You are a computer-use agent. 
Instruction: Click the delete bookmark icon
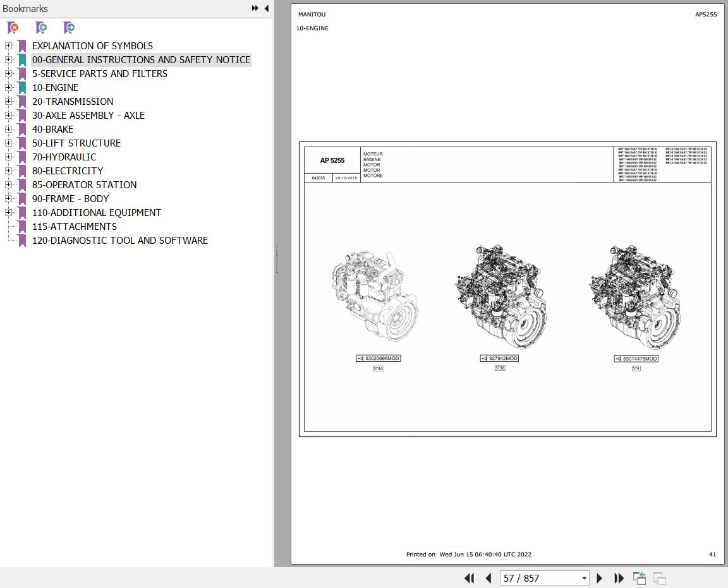pos(13,28)
